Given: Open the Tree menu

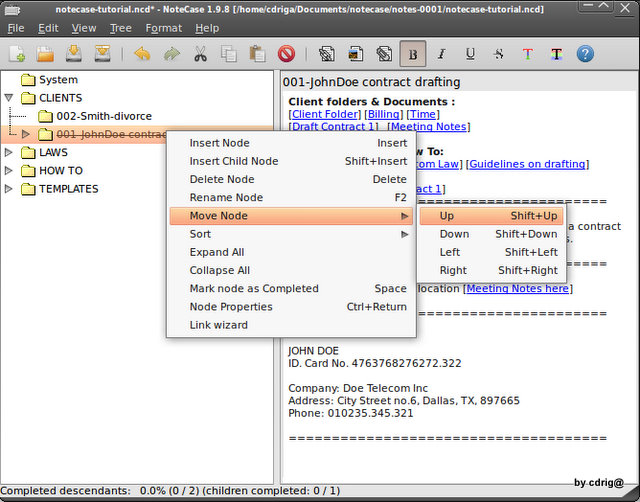Looking at the screenshot, I should point(120,28).
